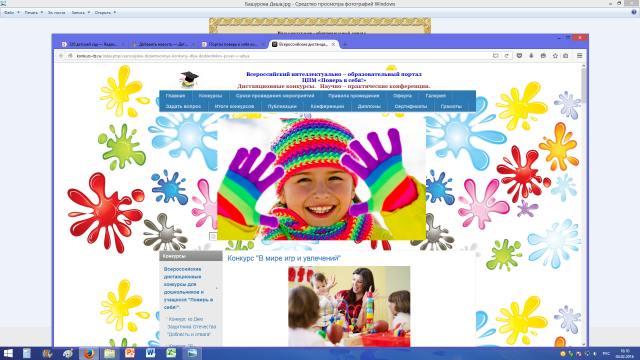Bookmark this page with star icon
The height and width of the screenshot is (360, 640).
point(555,56)
